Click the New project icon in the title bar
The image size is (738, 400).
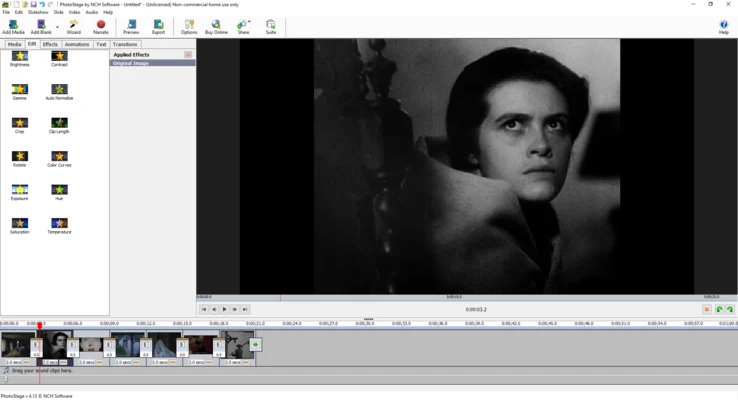point(16,4)
